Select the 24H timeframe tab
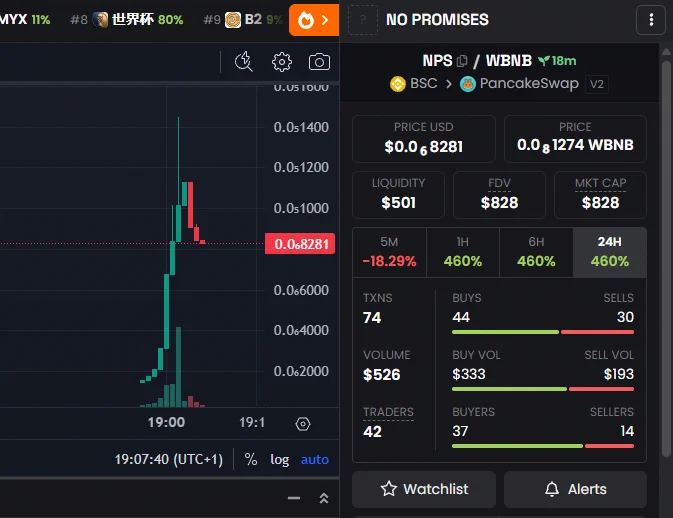 (x=609, y=252)
